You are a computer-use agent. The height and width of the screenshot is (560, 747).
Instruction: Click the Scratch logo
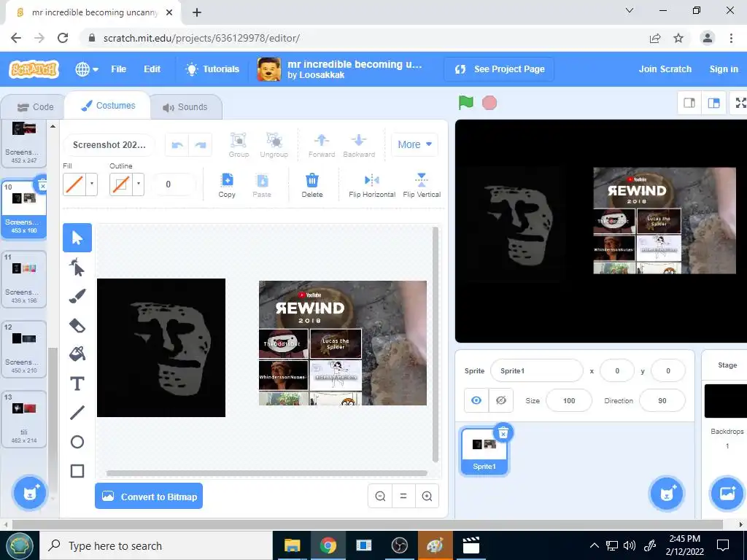point(34,69)
